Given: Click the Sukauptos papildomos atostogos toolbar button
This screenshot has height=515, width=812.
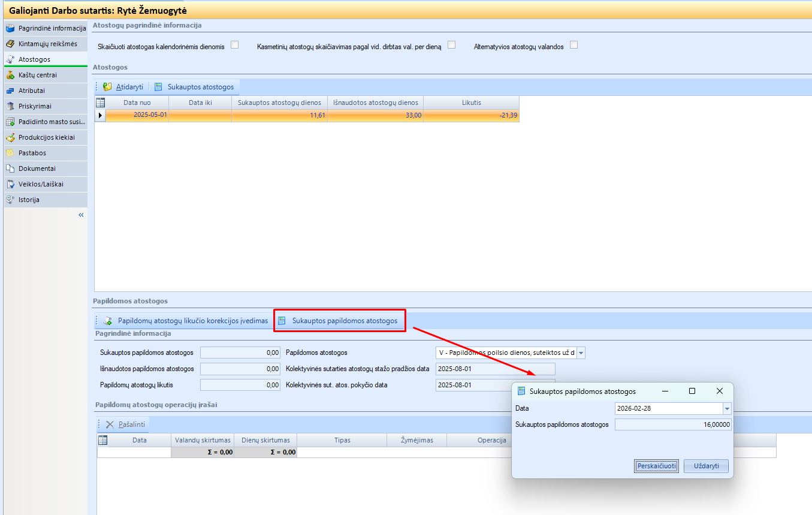Looking at the screenshot, I should [339, 321].
